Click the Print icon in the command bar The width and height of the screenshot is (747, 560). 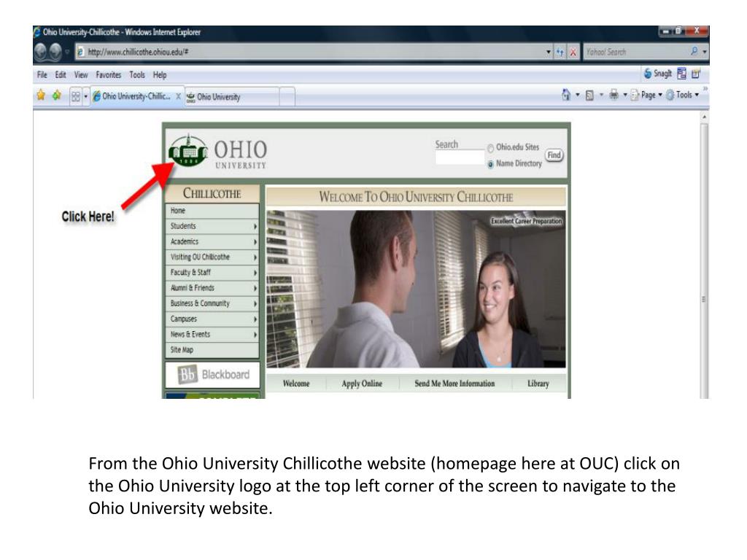[x=614, y=95]
